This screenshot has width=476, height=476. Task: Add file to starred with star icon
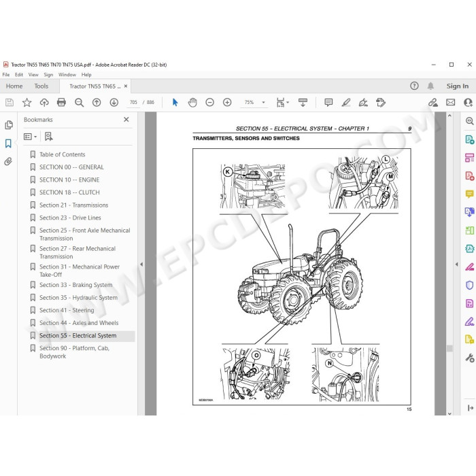27,103
